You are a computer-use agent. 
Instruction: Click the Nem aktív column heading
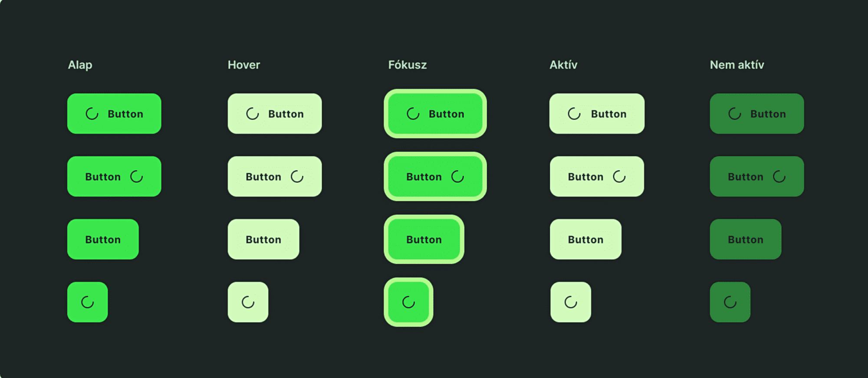(737, 65)
